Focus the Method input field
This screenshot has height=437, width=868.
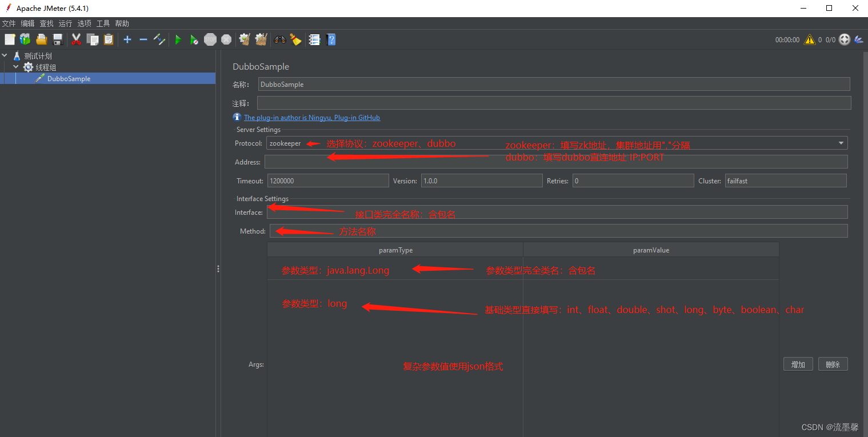(x=559, y=231)
